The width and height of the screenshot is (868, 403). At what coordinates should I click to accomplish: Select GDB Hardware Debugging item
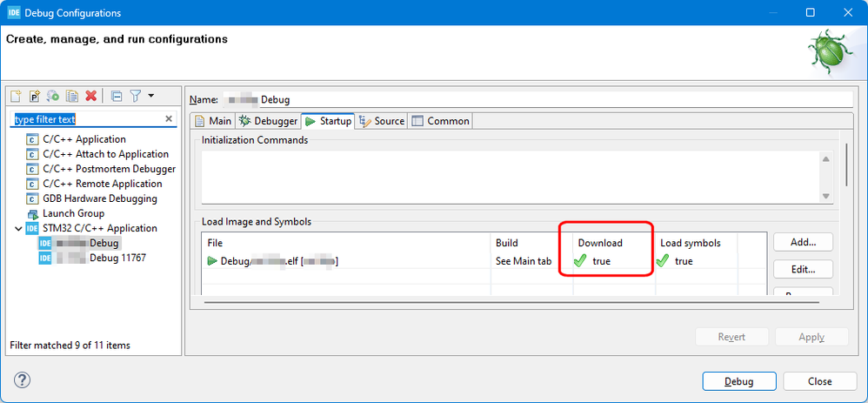100,198
